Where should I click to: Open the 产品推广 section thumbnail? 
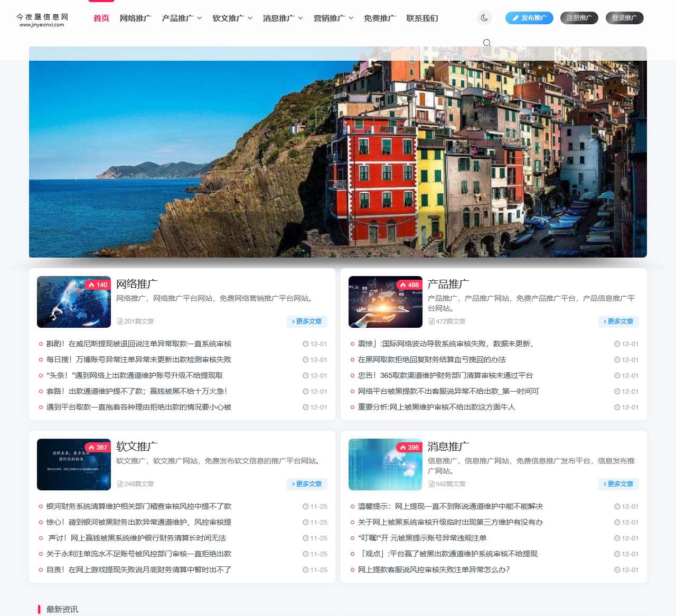[386, 302]
